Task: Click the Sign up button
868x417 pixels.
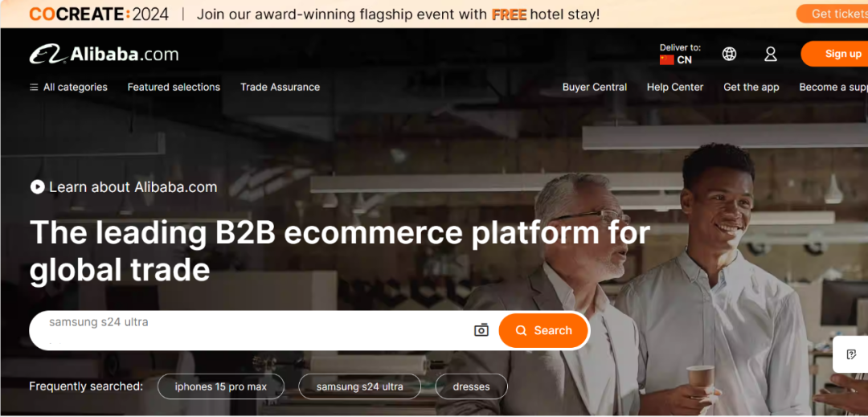Action: (834, 54)
